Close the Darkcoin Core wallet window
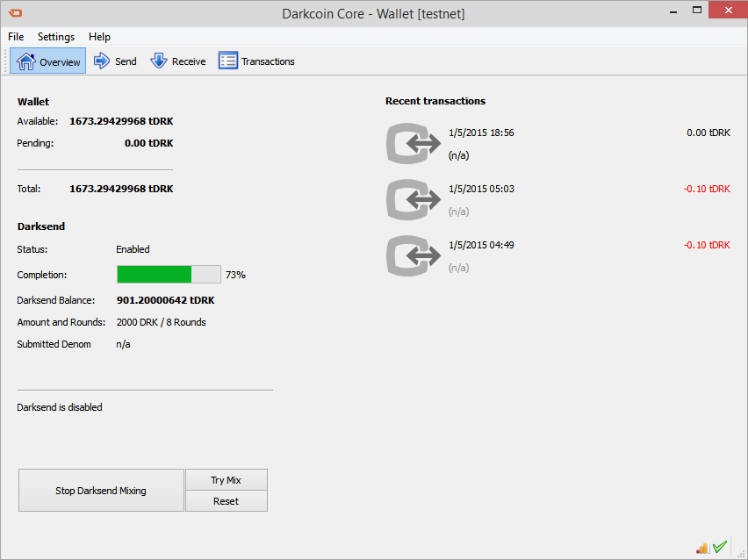Image resolution: width=748 pixels, height=560 pixels. click(x=728, y=10)
